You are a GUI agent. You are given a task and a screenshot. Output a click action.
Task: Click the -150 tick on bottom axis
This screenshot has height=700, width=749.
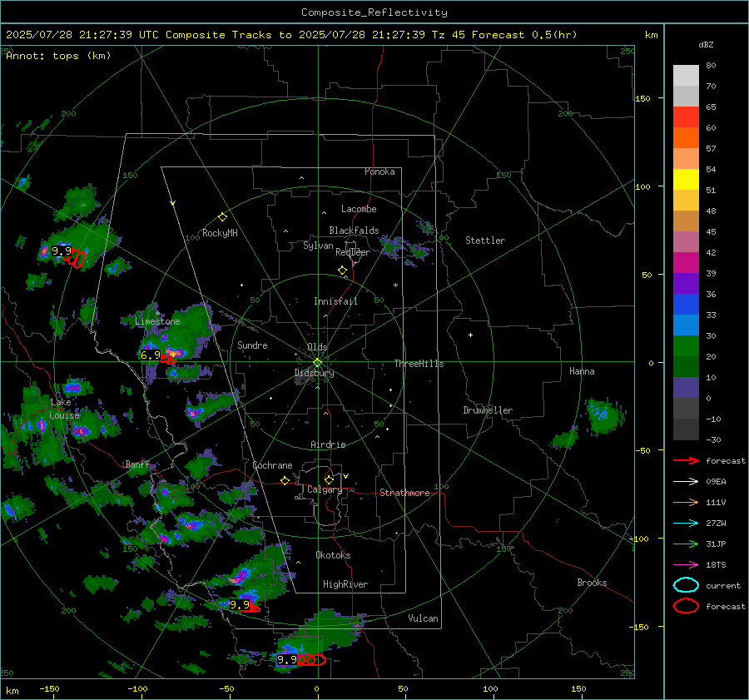49,689
